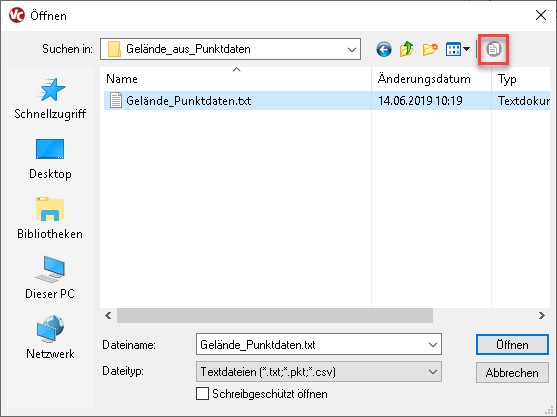The image size is (557, 417).
Task: Open Bibliotheken location
Action: 50,218
